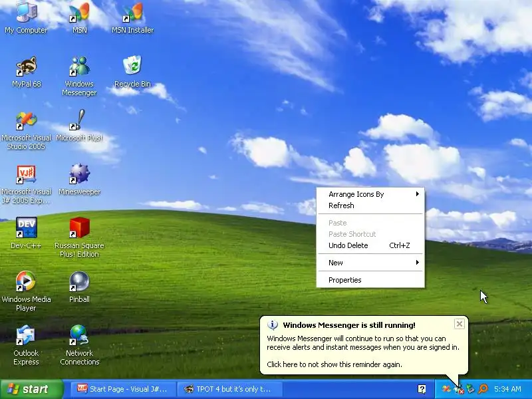Click the balloon title 'Windows Messenger is still running!'
This screenshot has height=399, width=532.
(x=349, y=325)
